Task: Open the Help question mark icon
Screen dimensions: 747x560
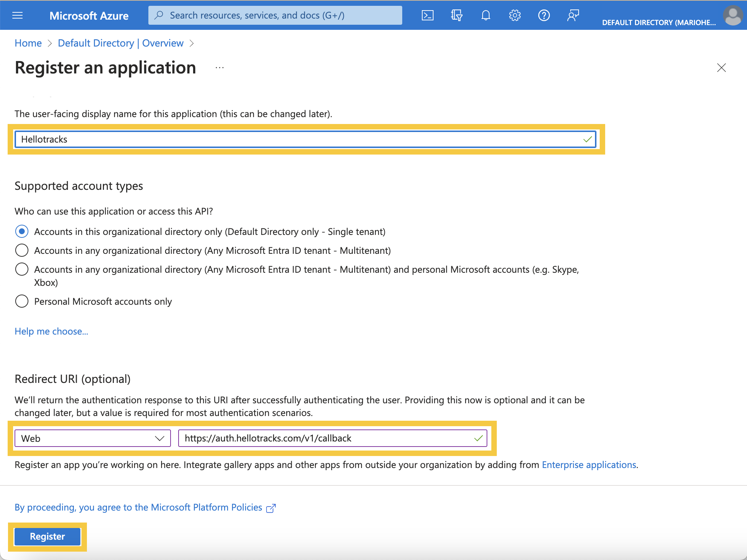Action: 544,15
